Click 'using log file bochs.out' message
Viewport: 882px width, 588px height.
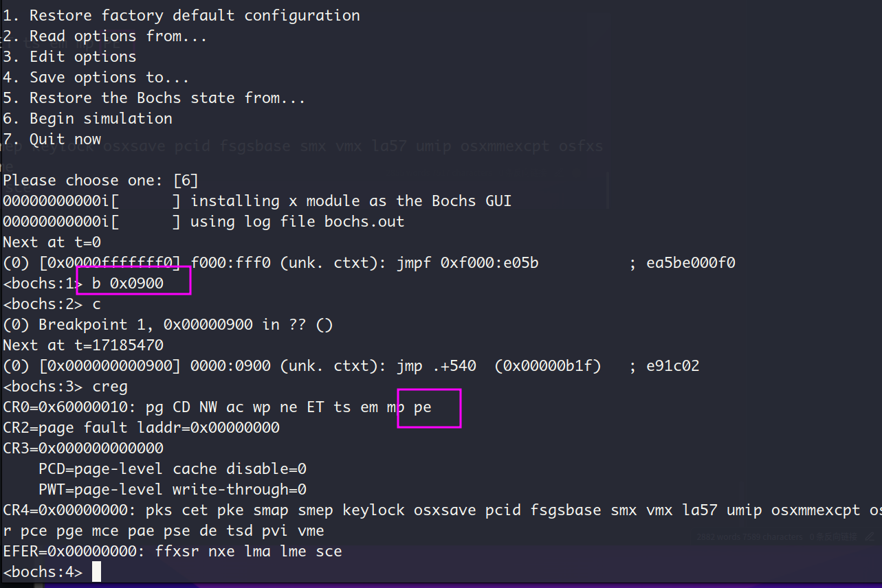pos(298,221)
